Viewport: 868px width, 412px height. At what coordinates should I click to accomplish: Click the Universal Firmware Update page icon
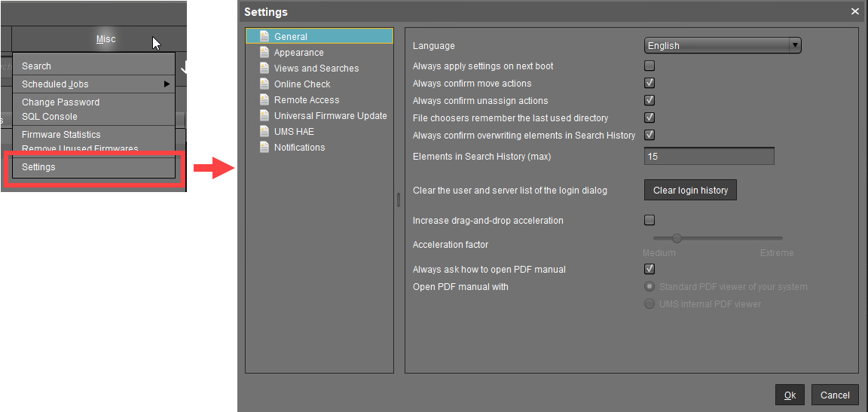(264, 115)
